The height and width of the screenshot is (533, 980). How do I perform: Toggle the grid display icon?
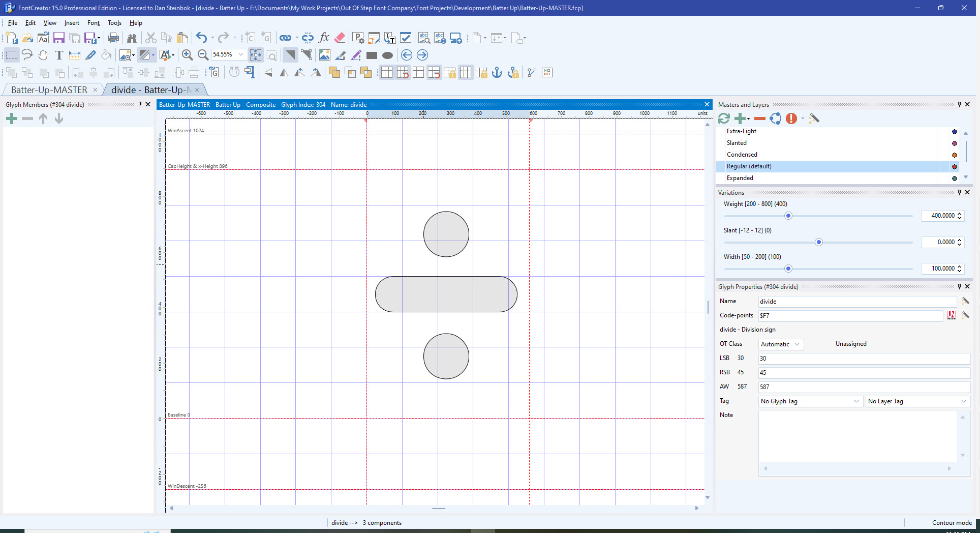click(x=386, y=73)
